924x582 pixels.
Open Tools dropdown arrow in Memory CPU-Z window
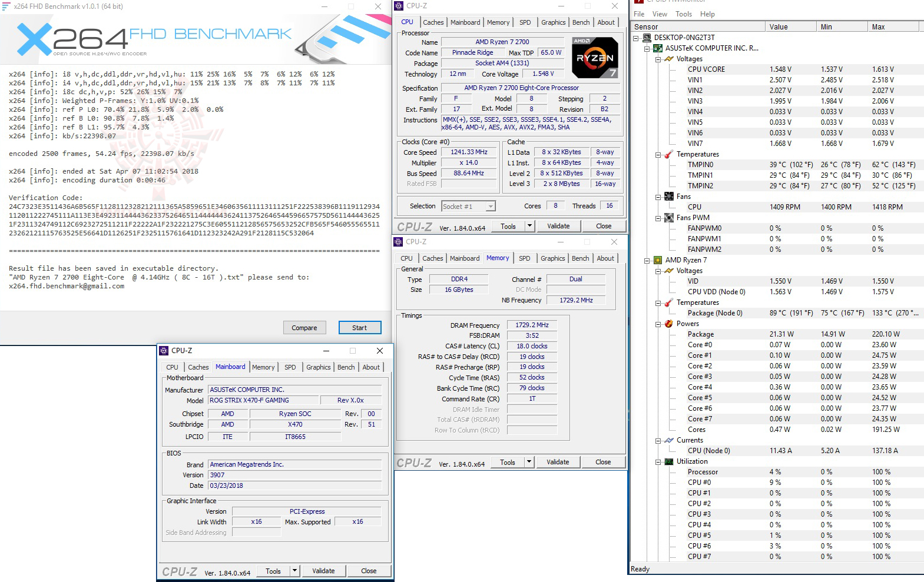coord(529,462)
